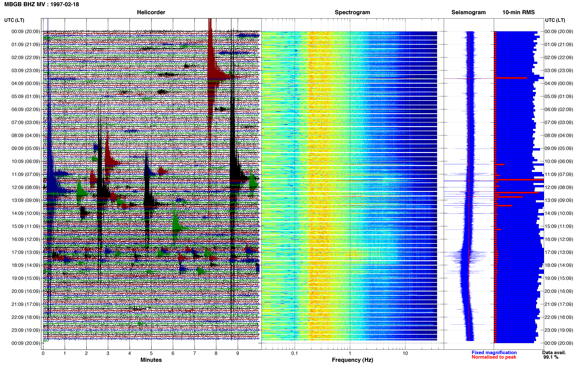This screenshot has width=588, height=368.
Task: Click the '99.1 %' data availability value
Action: pos(551,357)
